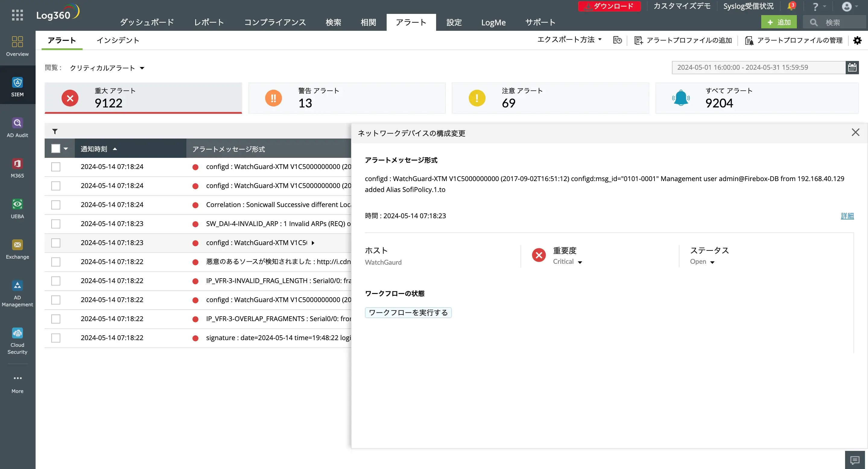This screenshot has height=469, width=868.
Task: Open the calendar date picker icon
Action: click(852, 67)
